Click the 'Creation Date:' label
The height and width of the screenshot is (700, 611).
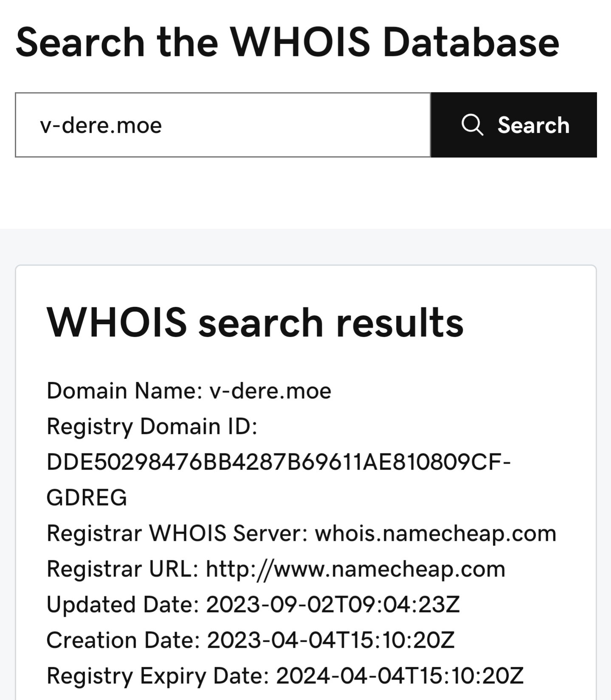tap(123, 640)
